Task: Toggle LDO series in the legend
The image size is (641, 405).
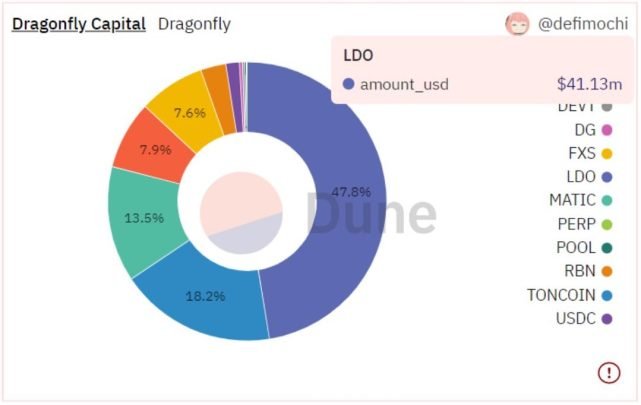Action: pos(589,177)
